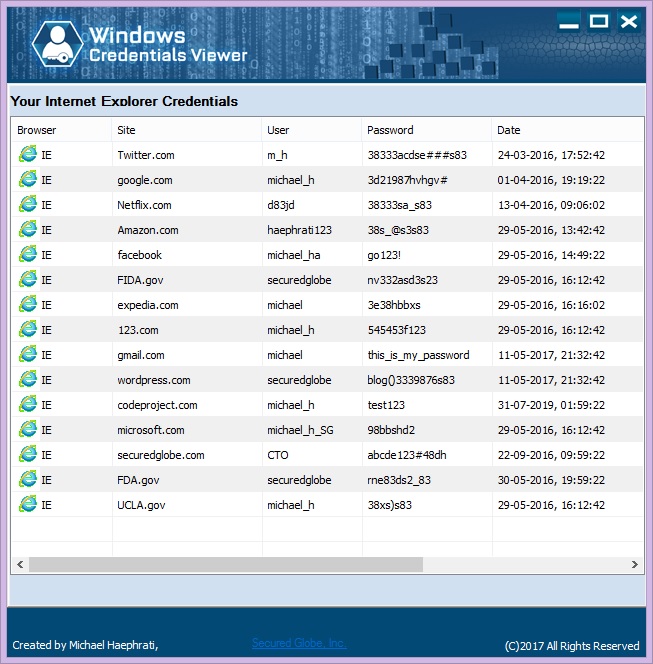The width and height of the screenshot is (653, 664).
Task: Click the date 01-04-2016, 19:19:22
Action: (551, 180)
